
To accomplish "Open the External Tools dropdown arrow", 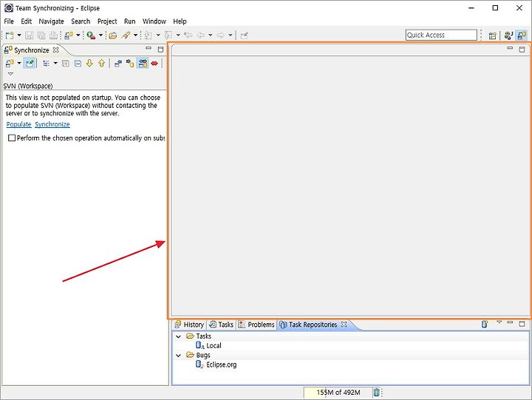I will pos(100,35).
